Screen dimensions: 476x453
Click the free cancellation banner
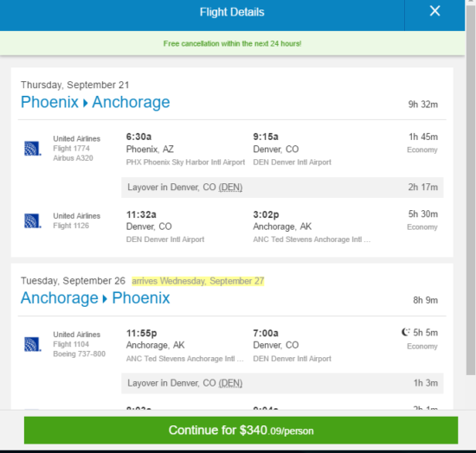coord(232,43)
